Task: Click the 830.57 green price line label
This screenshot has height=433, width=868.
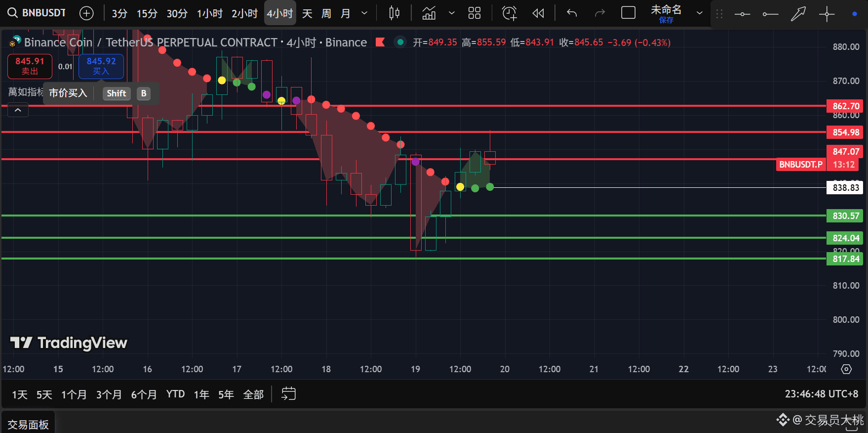Action: (x=845, y=216)
